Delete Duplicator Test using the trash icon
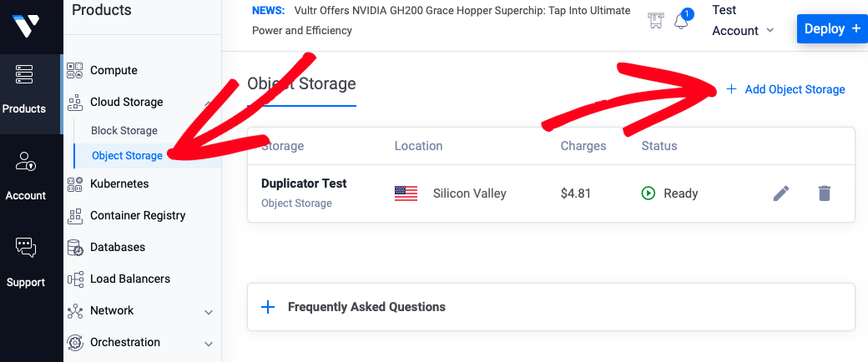This screenshot has width=868, height=362. coord(825,194)
